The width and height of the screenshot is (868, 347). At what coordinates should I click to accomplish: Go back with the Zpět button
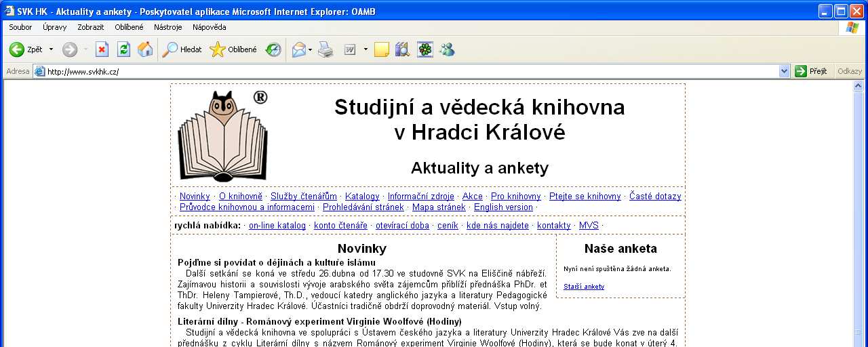point(26,49)
